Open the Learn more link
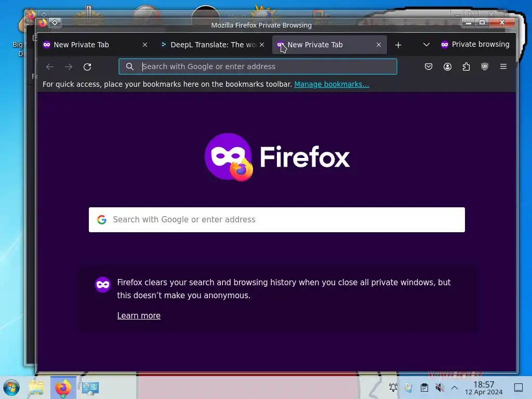532x399 pixels. click(139, 315)
